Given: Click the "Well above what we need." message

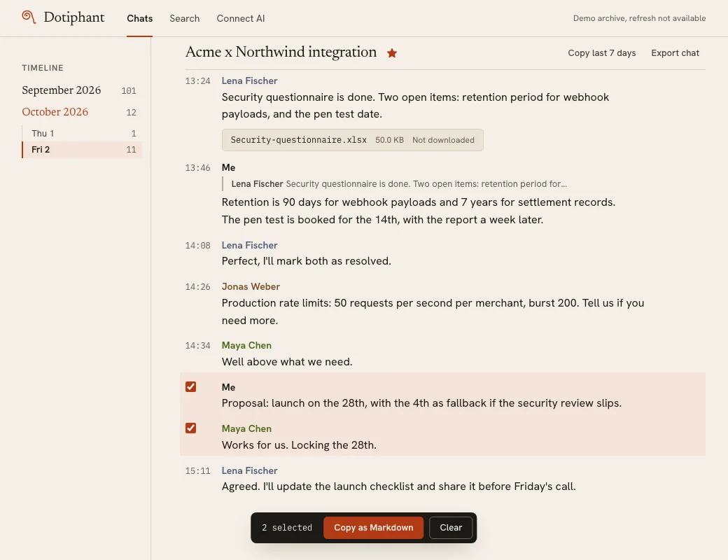Looking at the screenshot, I should click(x=287, y=362).
